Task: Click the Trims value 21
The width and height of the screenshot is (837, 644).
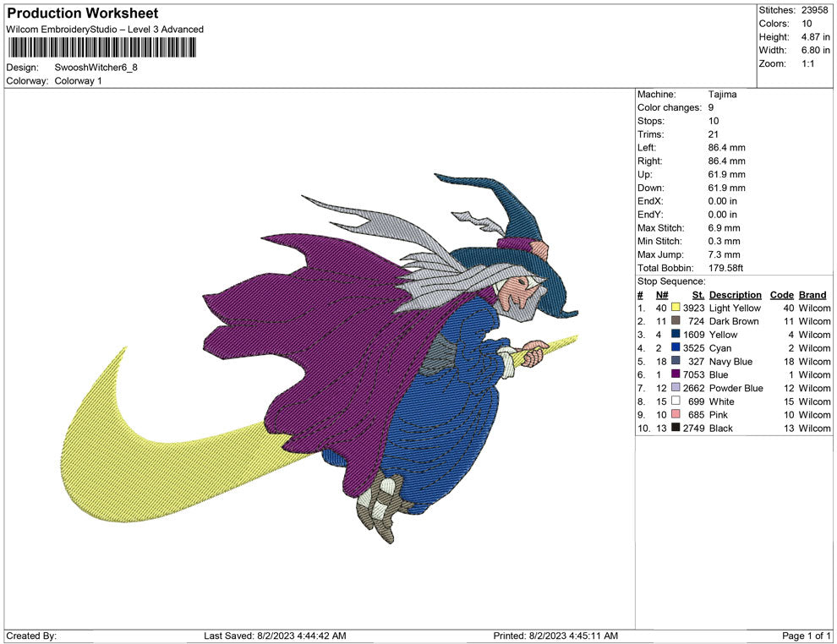Action: (714, 134)
